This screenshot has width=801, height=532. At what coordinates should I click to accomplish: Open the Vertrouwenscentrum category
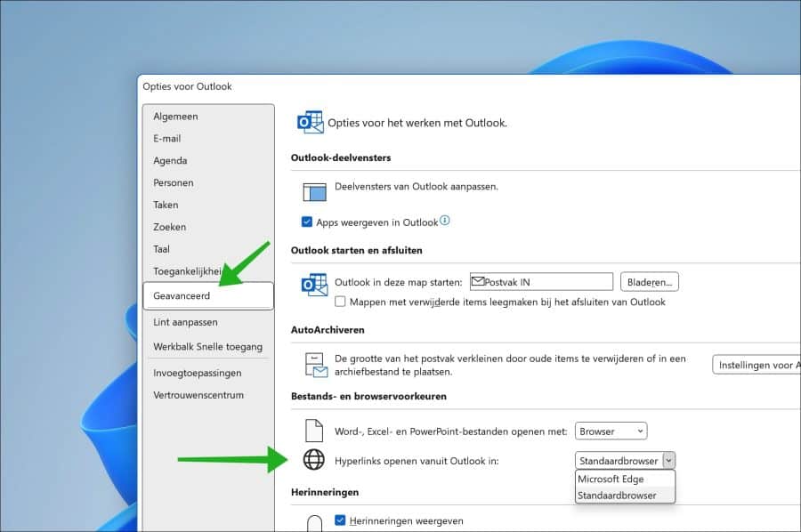198,395
